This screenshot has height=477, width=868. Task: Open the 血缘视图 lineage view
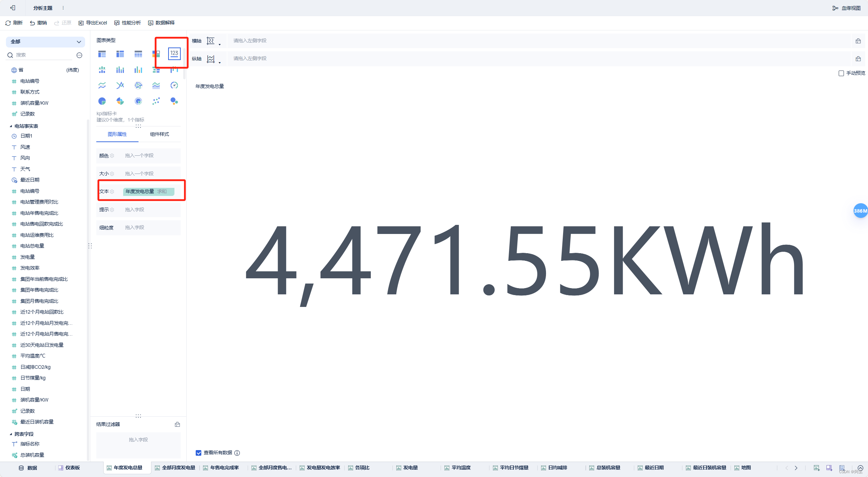(x=847, y=8)
